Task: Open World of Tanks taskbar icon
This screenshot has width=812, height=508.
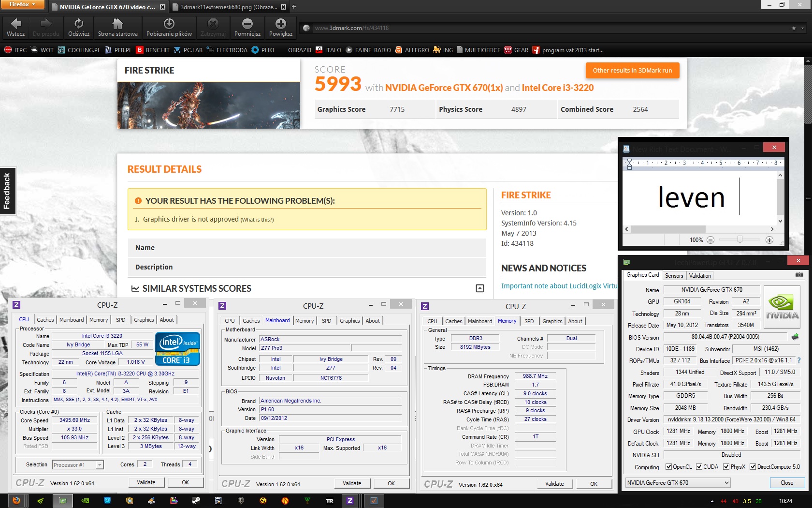Action: pos(240,501)
